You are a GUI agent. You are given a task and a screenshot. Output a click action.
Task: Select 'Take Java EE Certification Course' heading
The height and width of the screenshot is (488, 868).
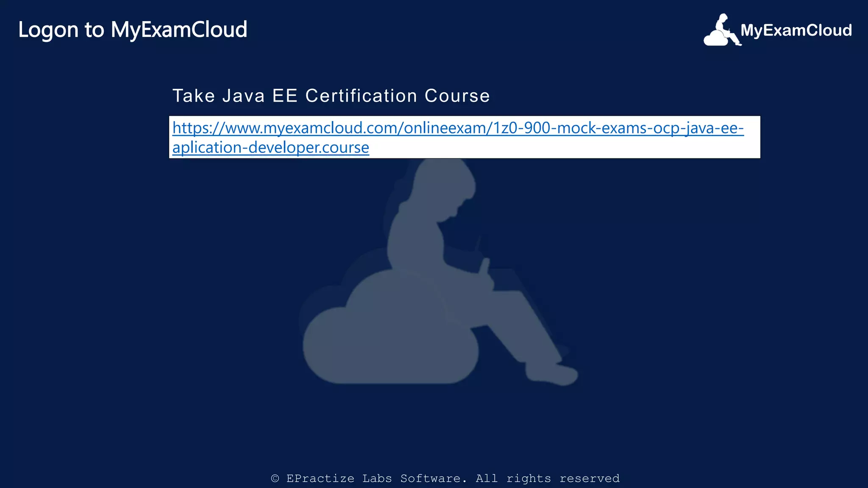pos(331,96)
